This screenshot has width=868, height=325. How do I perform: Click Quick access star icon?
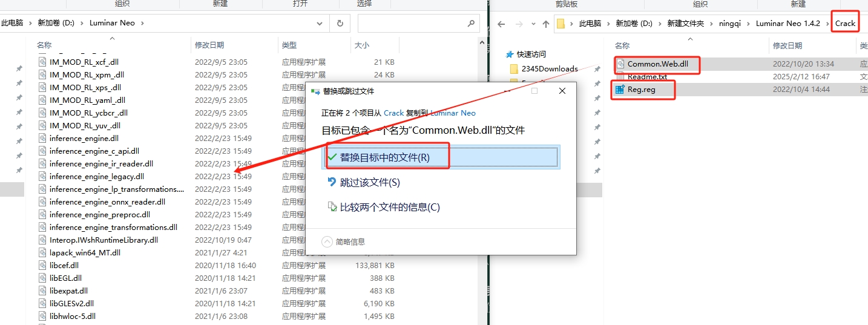(508, 54)
